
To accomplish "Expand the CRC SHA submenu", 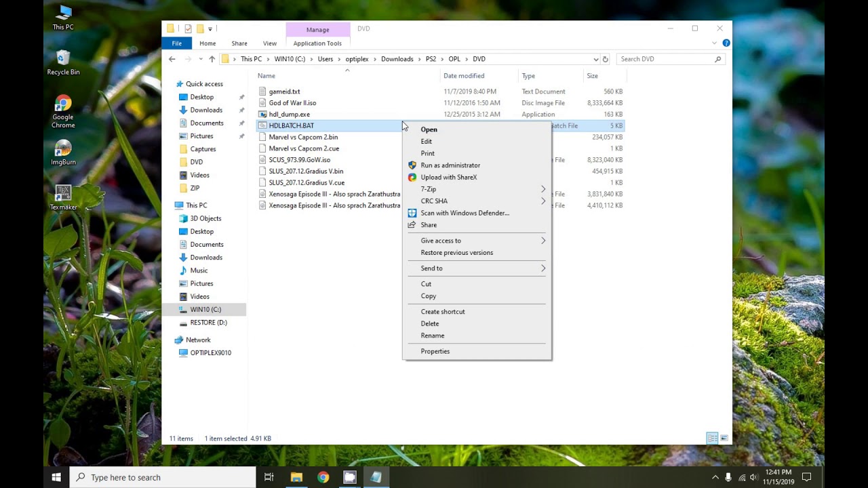I will pos(477,201).
